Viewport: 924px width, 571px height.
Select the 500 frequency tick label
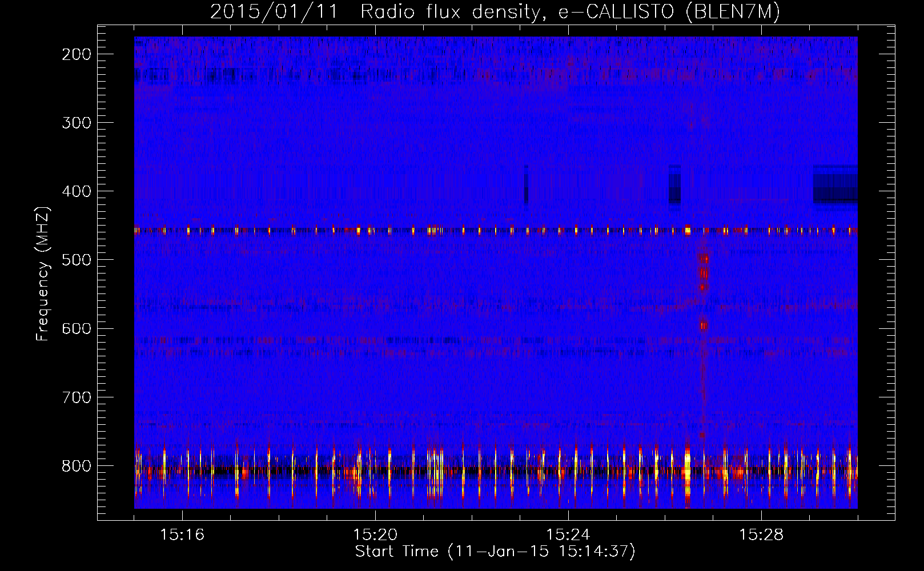[77, 260]
